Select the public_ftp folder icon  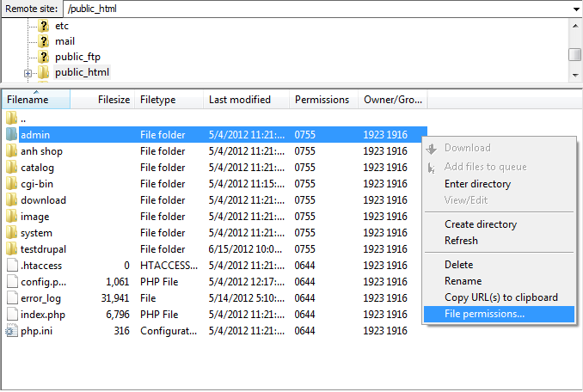tap(44, 57)
